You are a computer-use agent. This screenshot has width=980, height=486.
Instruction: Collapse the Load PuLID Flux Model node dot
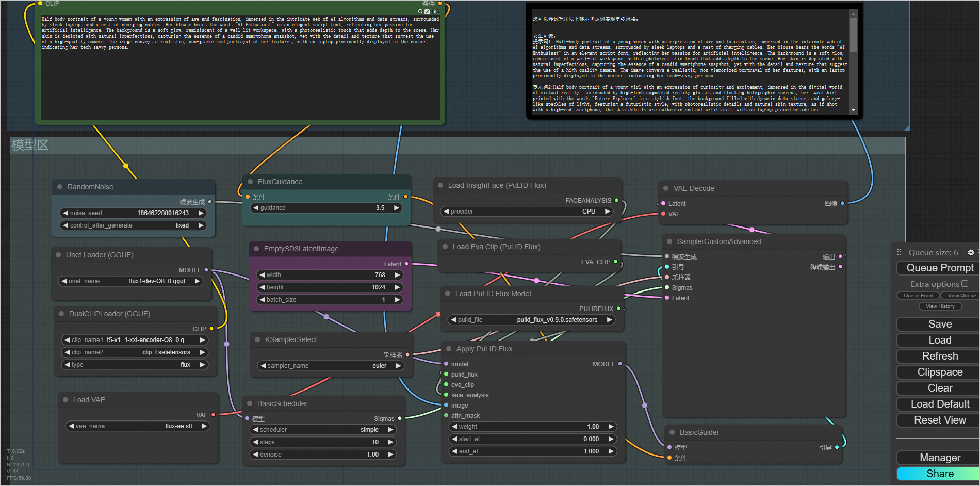(x=448, y=294)
